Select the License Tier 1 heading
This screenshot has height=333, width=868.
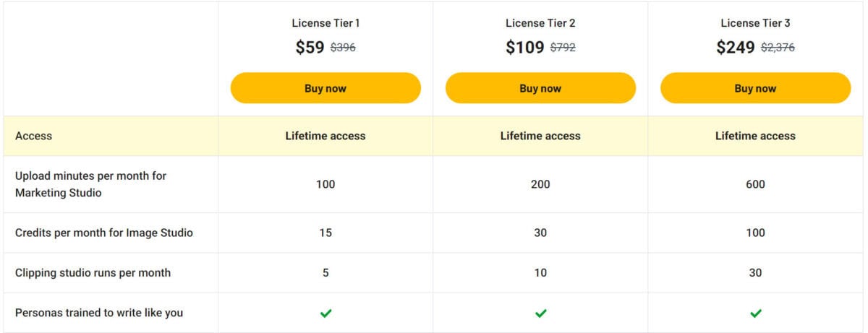(x=325, y=23)
